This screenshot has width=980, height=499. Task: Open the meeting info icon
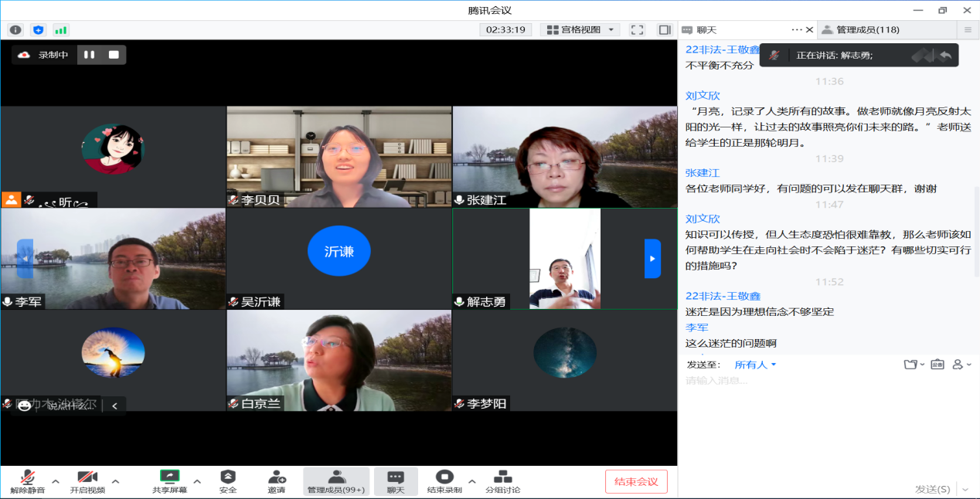(15, 30)
